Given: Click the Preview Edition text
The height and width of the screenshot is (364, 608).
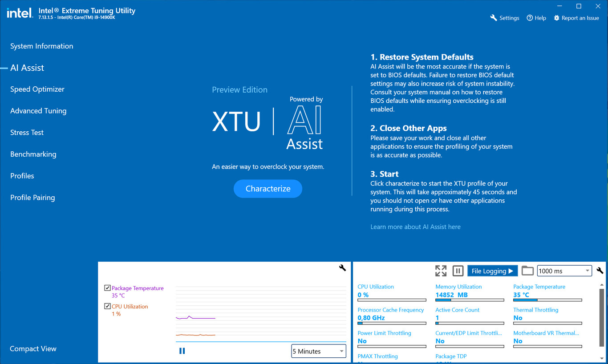Looking at the screenshot, I should point(239,89).
